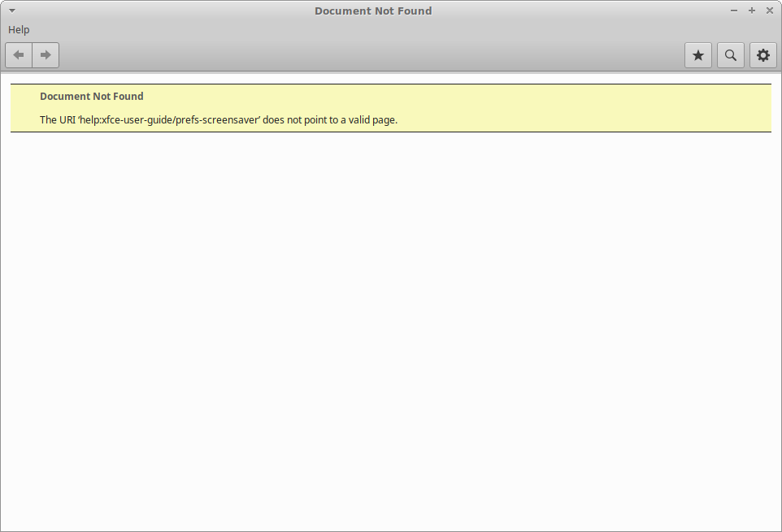Screen dimensions: 782x532
Task: Click the window title 'Document Not Found'
Action: point(373,11)
